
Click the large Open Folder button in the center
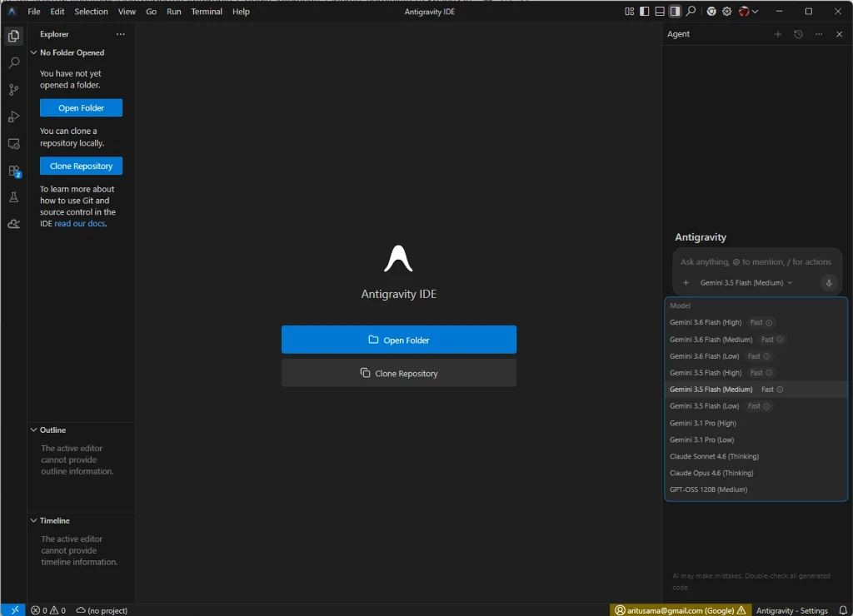click(x=399, y=340)
